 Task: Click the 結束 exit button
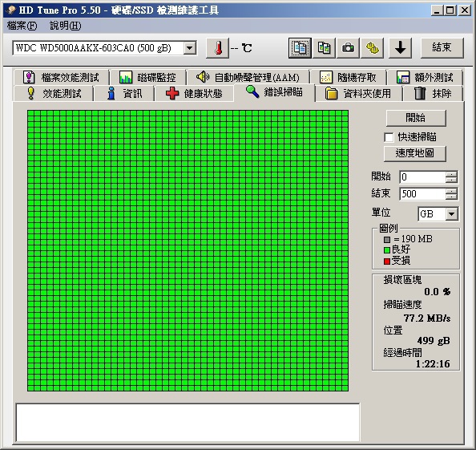click(442, 47)
